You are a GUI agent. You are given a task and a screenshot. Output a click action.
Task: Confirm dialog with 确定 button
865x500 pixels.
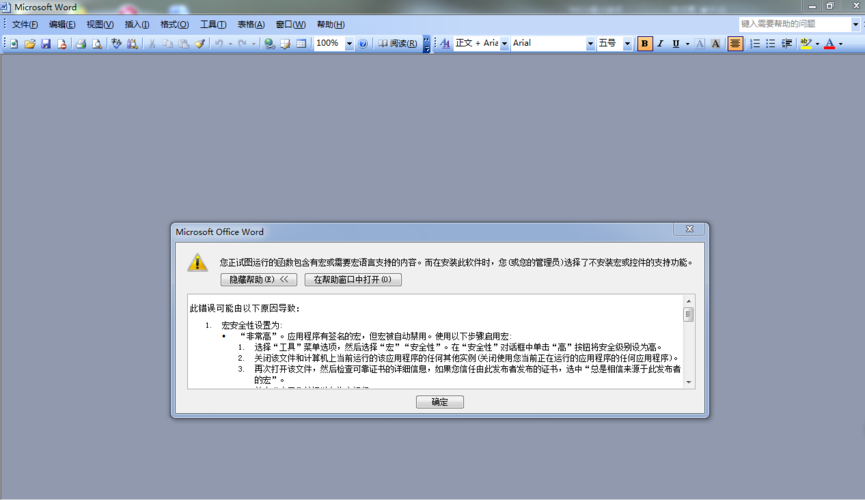pos(440,402)
